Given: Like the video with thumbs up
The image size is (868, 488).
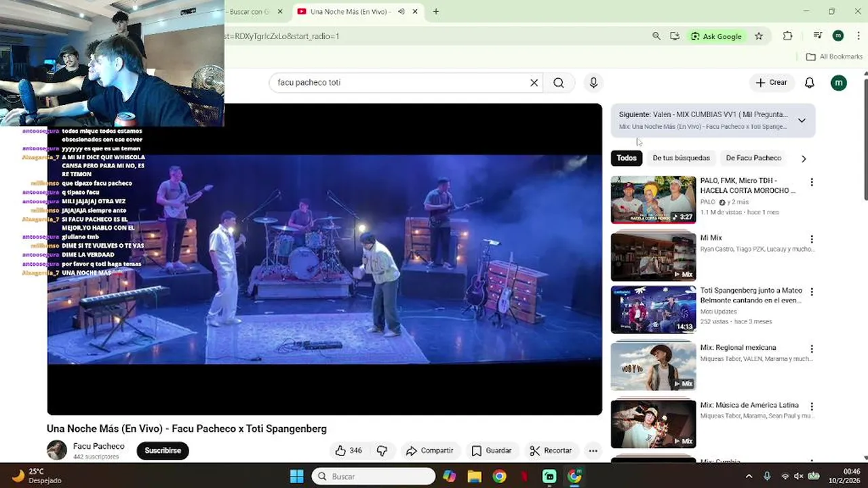Looking at the screenshot, I should [349, 451].
